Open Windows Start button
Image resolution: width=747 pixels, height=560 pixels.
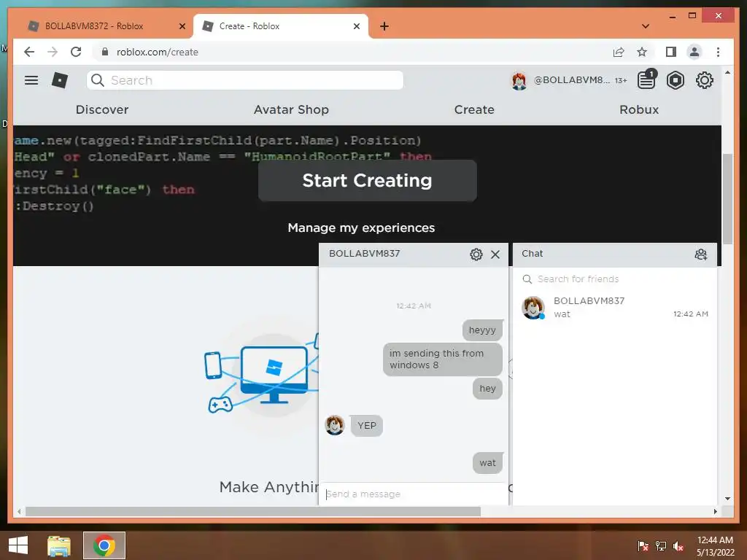pyautogui.click(x=18, y=545)
